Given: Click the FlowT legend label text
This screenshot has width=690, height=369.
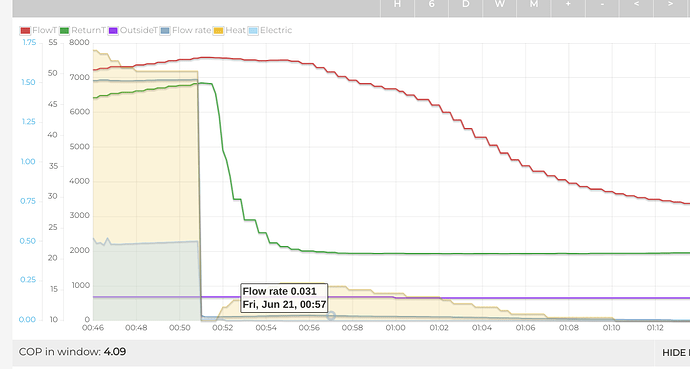Looking at the screenshot, I should [44, 30].
